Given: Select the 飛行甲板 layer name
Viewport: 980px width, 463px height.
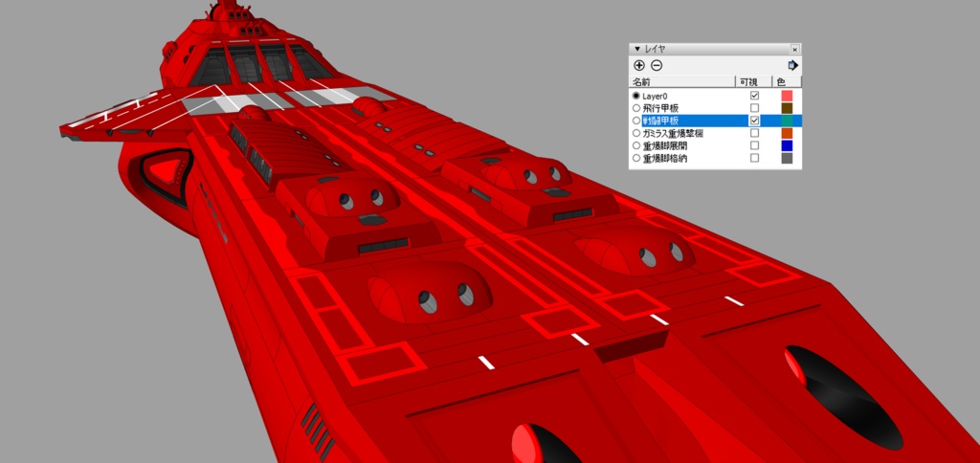Looking at the screenshot, I should 660,108.
